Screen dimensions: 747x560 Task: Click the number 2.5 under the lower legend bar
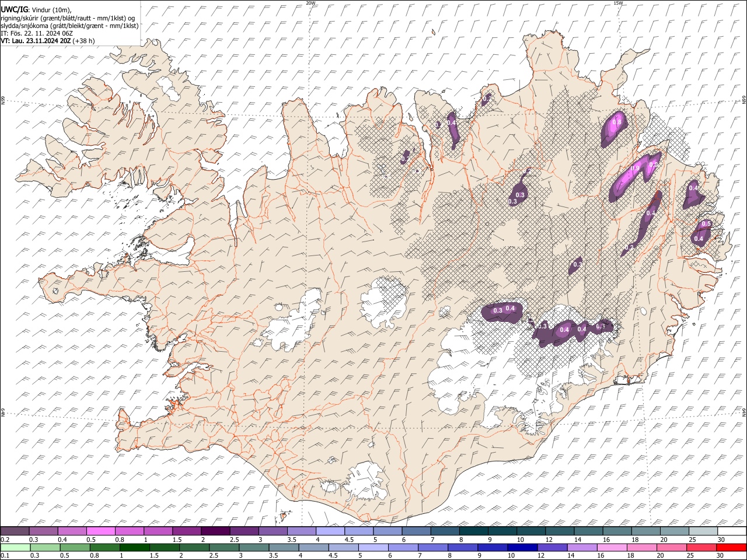(x=213, y=555)
